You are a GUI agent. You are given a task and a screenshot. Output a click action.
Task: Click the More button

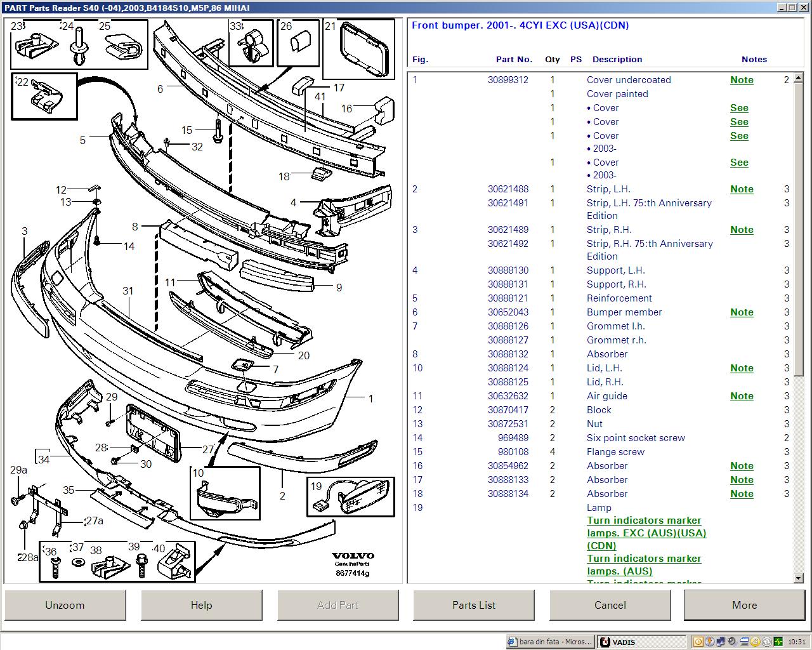click(x=745, y=605)
